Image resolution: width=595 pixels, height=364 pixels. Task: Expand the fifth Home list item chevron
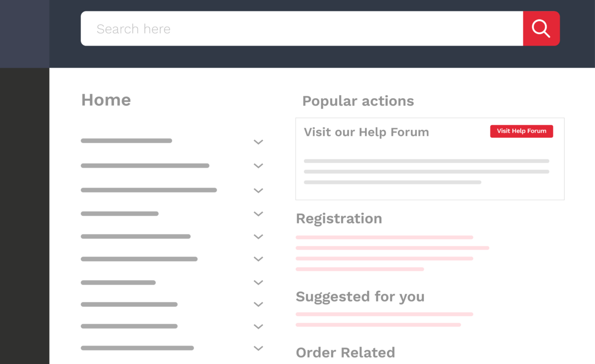258,237
